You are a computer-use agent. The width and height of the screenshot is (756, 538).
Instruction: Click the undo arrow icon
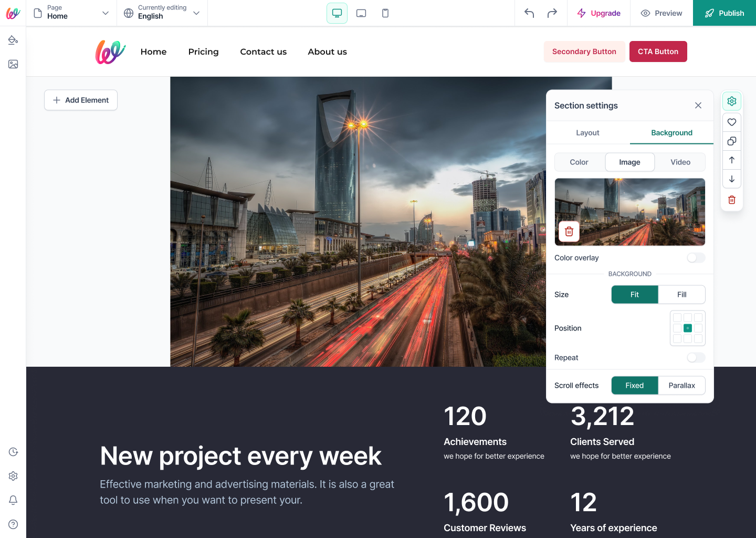click(x=529, y=13)
